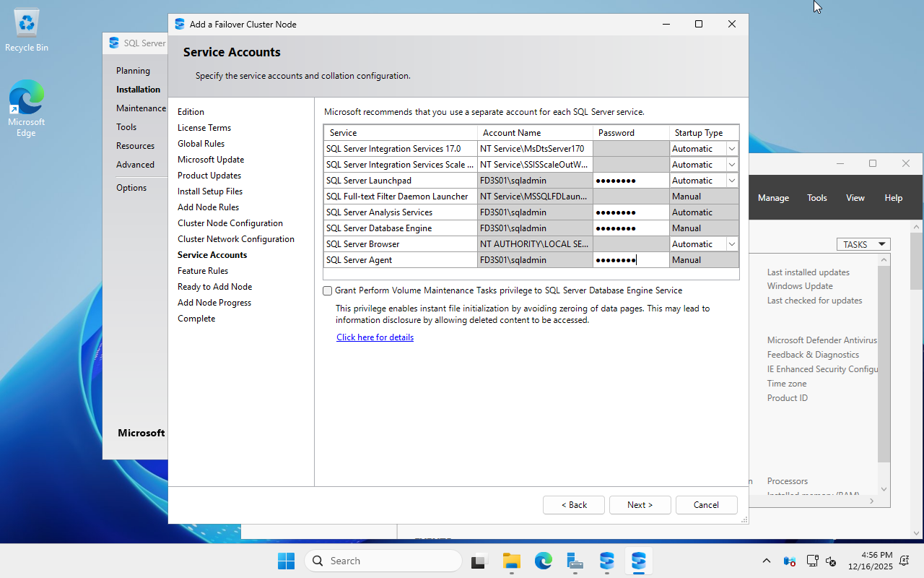This screenshot has width=924, height=578.
Task: Select Maintenance in SQL Server Installation Center
Action: (x=141, y=108)
